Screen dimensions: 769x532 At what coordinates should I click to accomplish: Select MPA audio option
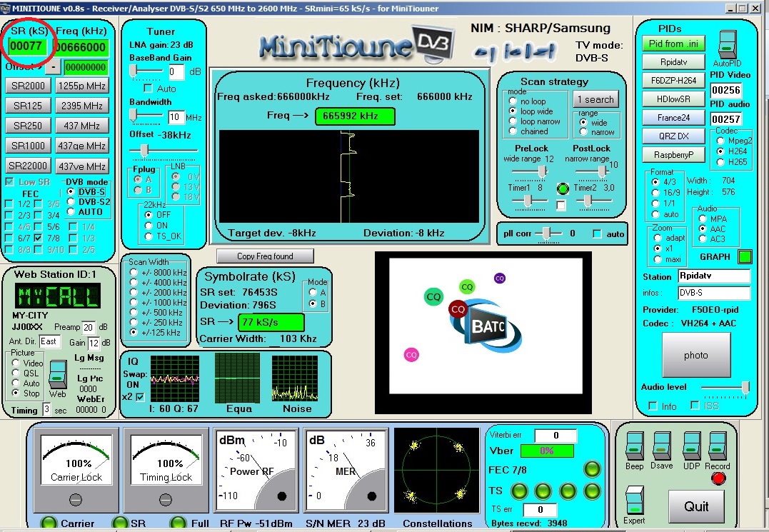702,219
